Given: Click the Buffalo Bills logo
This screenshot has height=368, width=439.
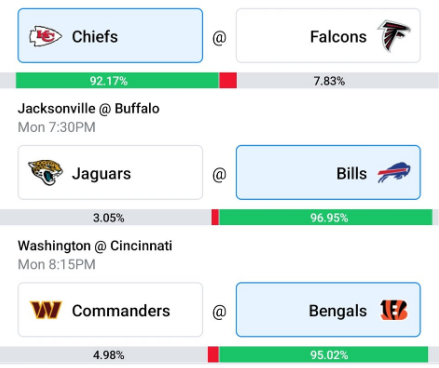Looking at the screenshot, I should [394, 172].
